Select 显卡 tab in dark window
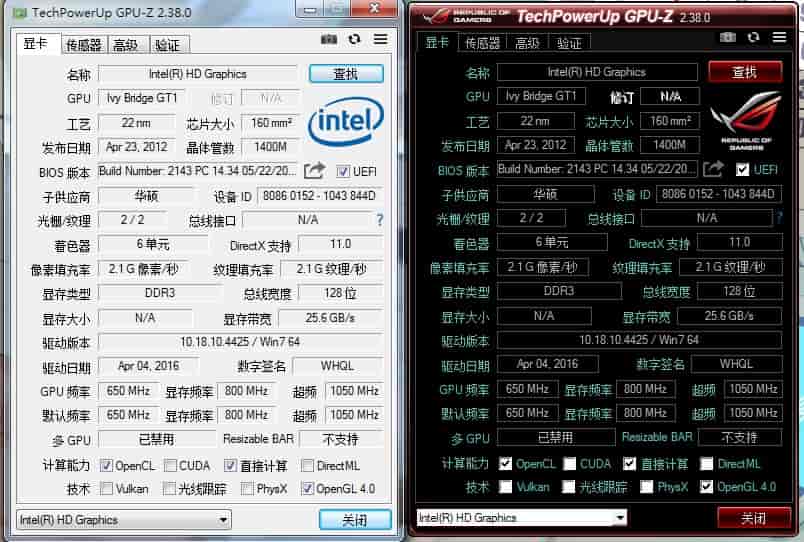 437,42
